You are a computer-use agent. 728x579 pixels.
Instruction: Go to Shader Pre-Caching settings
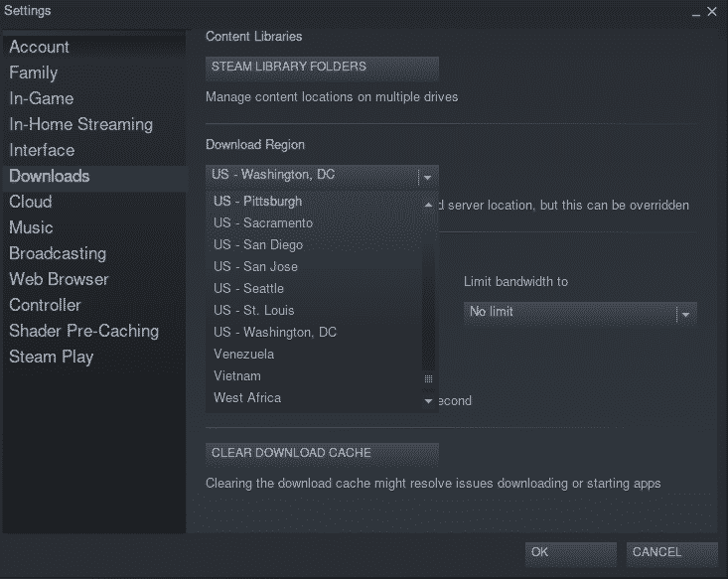[84, 331]
